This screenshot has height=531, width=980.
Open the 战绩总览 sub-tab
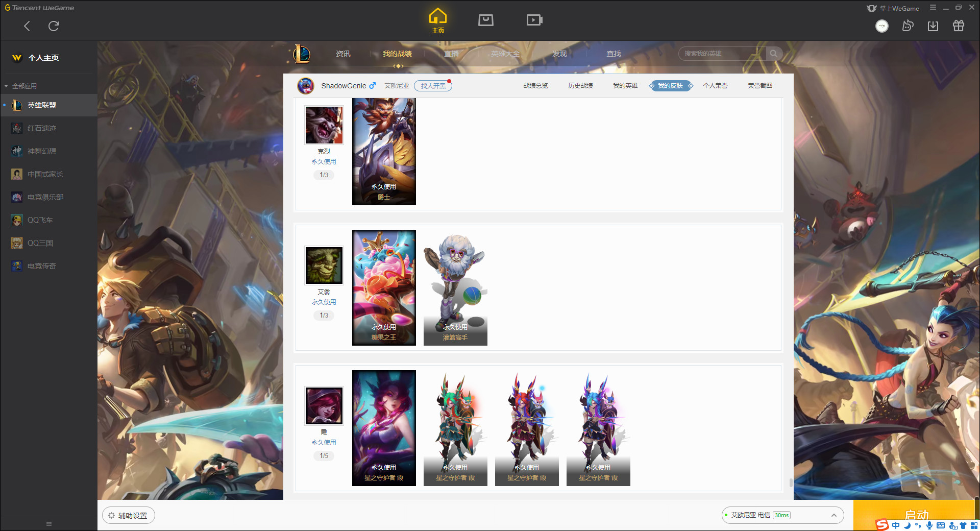pos(535,86)
